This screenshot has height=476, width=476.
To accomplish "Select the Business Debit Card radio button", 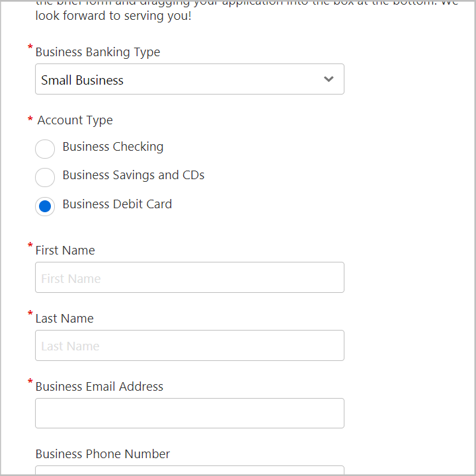I will 45,206.
